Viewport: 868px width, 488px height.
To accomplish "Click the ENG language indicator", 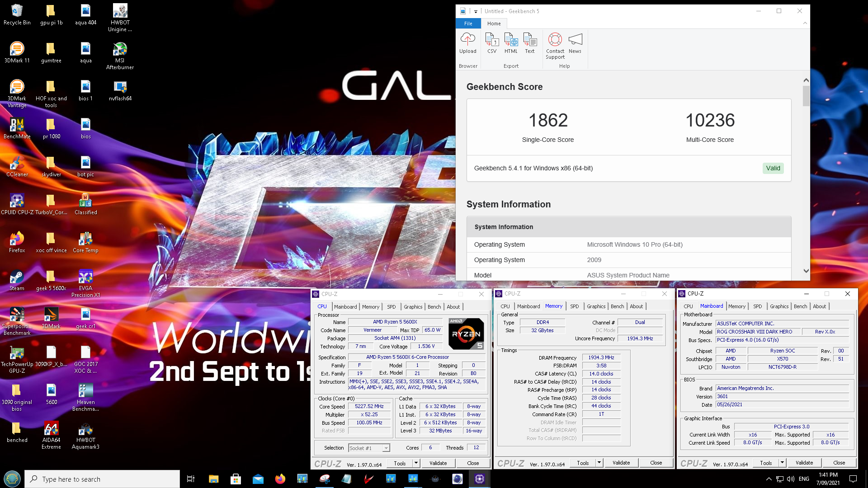I will click(804, 479).
